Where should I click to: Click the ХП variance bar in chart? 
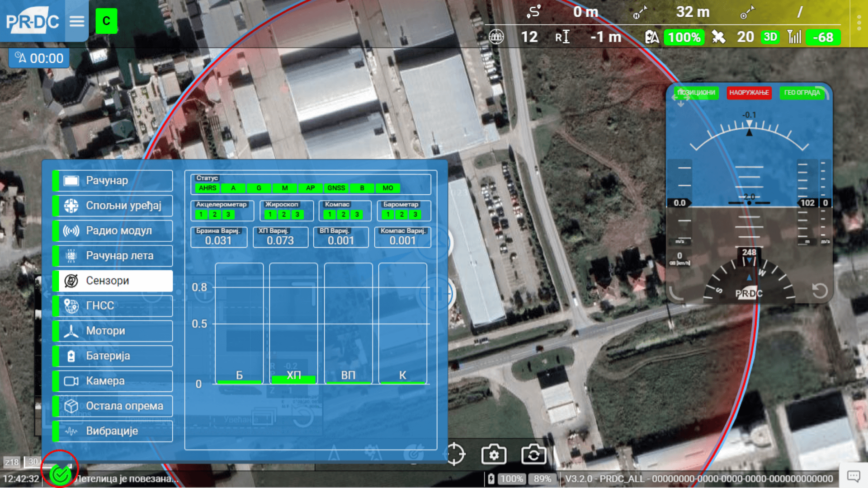pos(293,323)
